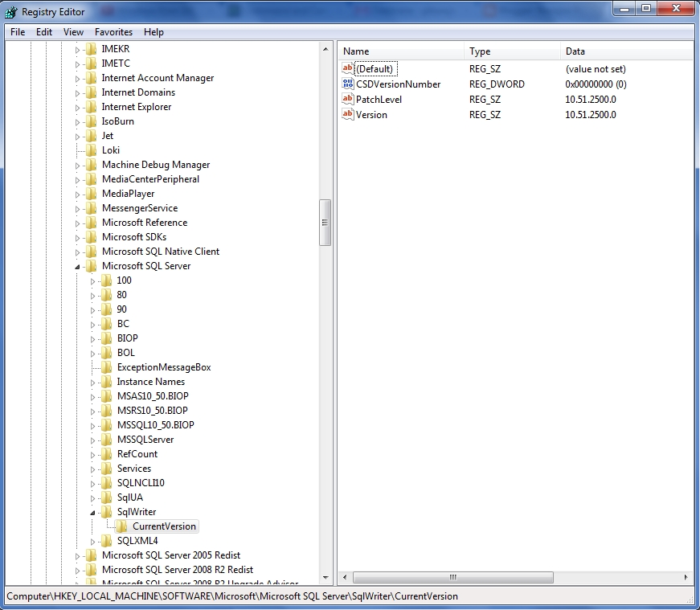The width and height of the screenshot is (700, 610).
Task: Collapse the Microsoft SQL Server key
Action: click(77, 267)
